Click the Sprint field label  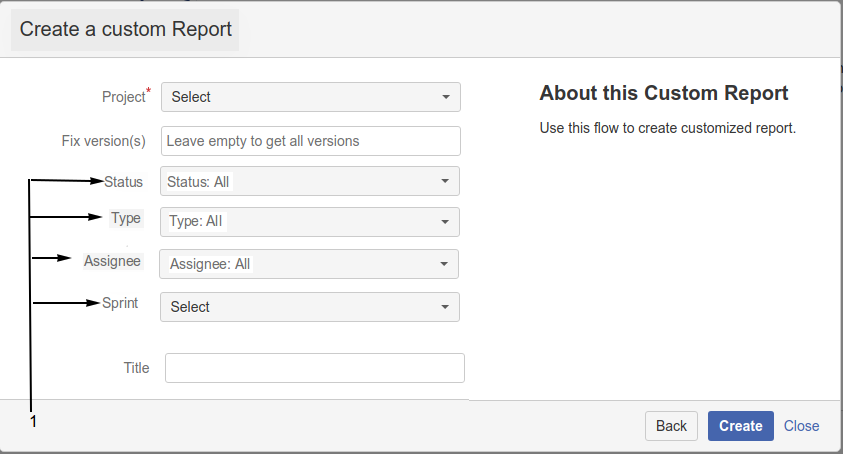pyautogui.click(x=120, y=303)
